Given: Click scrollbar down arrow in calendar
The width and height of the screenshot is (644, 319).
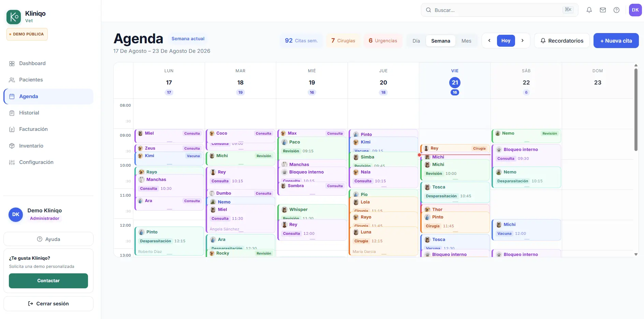Looking at the screenshot, I should click(x=636, y=254).
